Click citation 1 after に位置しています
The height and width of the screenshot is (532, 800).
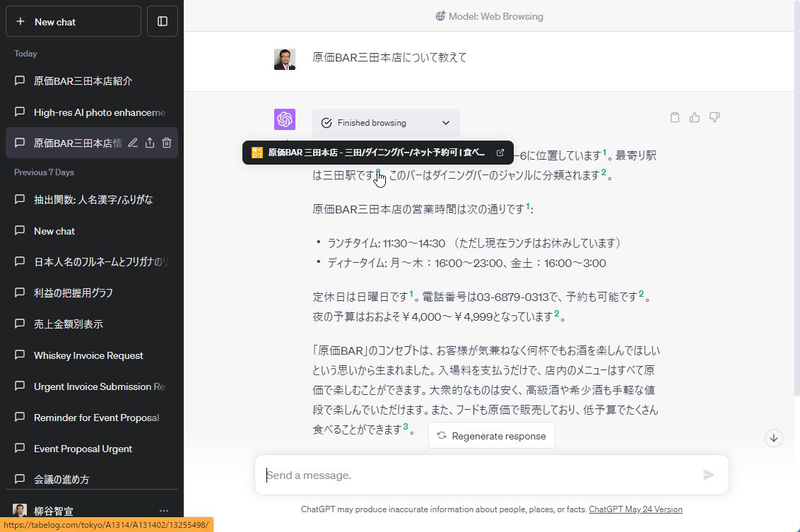click(605, 153)
